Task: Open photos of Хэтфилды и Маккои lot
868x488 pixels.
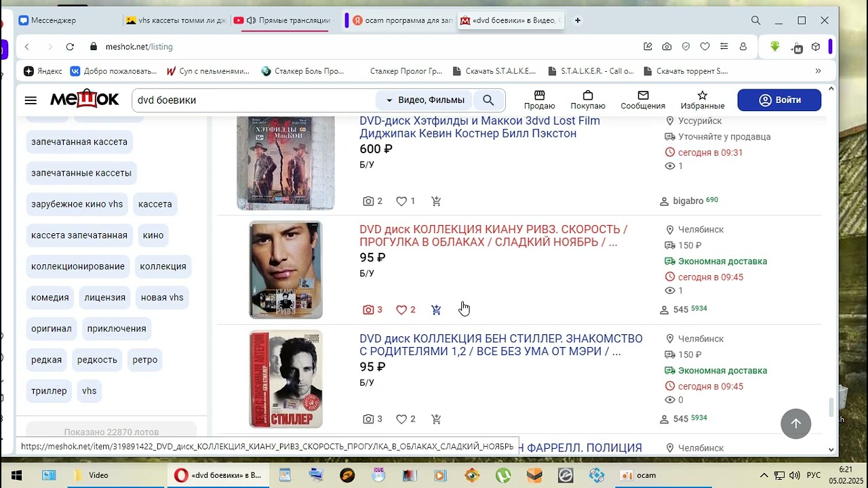Action: [372, 201]
